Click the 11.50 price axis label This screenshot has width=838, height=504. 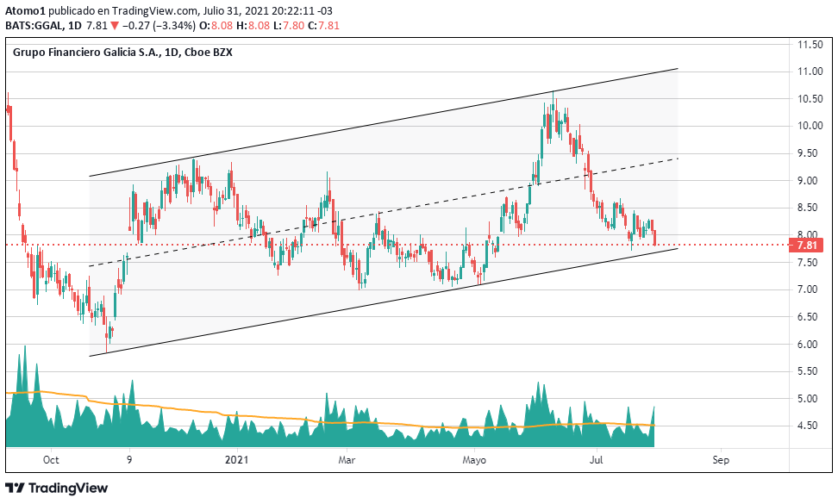click(810, 45)
